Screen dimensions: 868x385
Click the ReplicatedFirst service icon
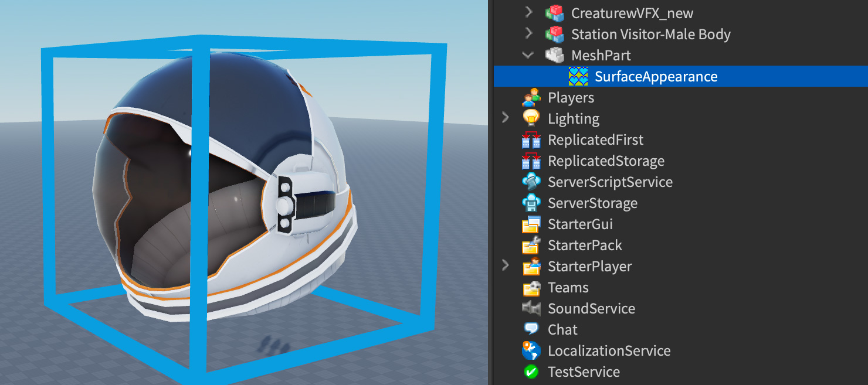point(531,139)
